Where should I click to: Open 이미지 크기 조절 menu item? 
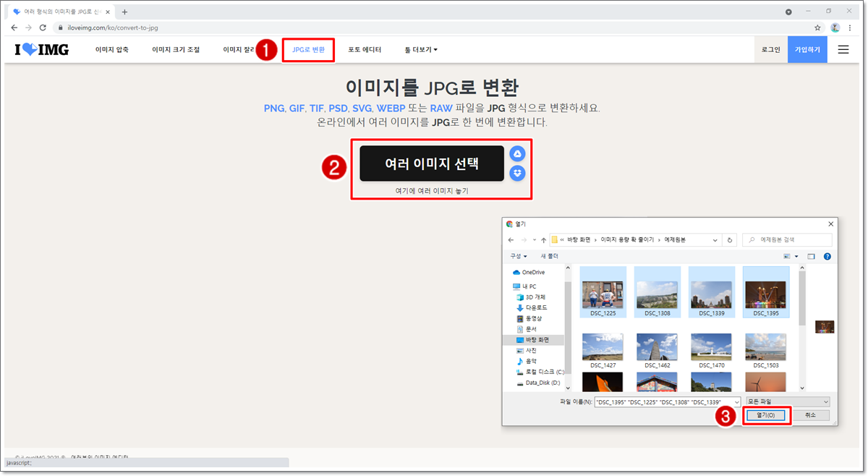click(x=176, y=50)
